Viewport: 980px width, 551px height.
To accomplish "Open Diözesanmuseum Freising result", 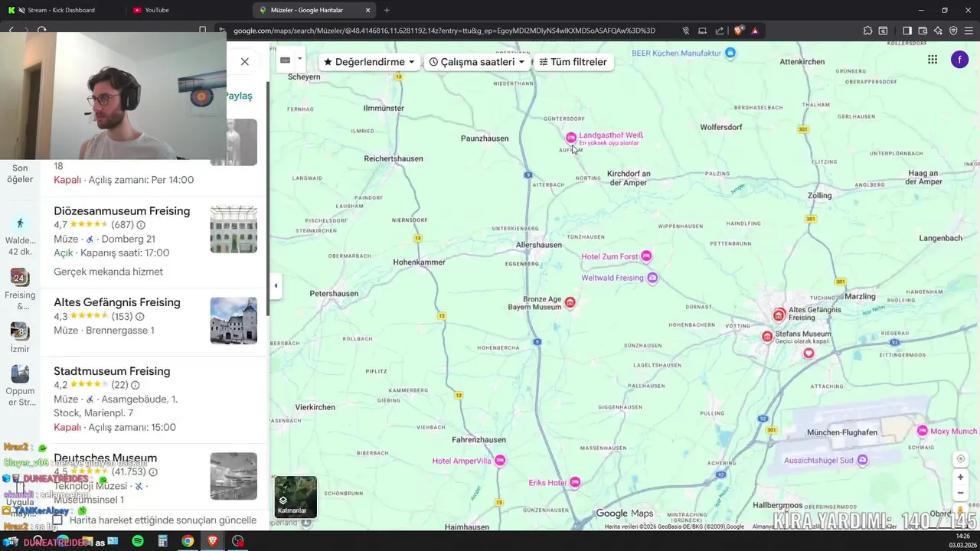I will click(122, 211).
